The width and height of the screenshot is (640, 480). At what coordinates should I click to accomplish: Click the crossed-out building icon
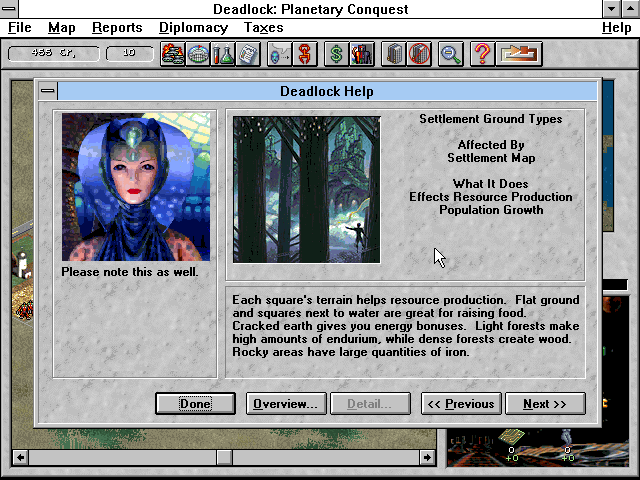pos(419,54)
